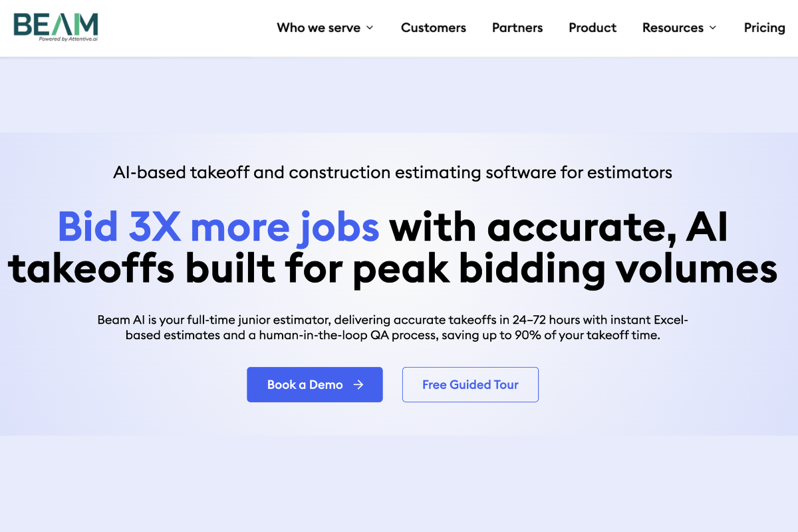This screenshot has height=532, width=798.
Task: Open the Product nav item
Action: (x=593, y=28)
